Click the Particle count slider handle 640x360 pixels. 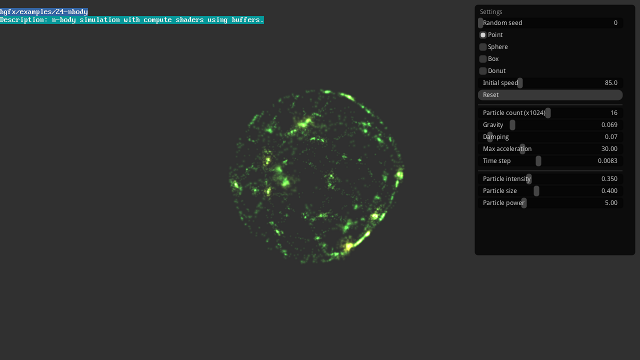click(548, 113)
